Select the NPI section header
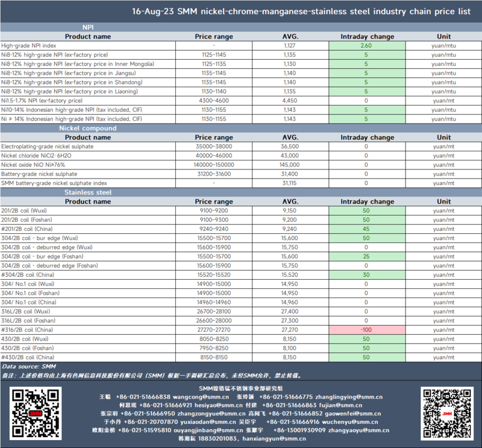482x448 pixels. click(x=88, y=27)
